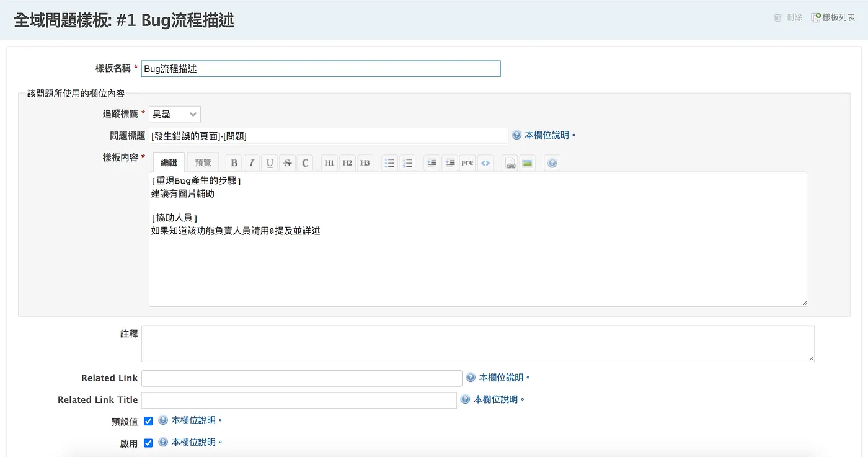Click the first indent icon, left of pre
The height and width of the screenshot is (457, 868).
[x=432, y=163]
